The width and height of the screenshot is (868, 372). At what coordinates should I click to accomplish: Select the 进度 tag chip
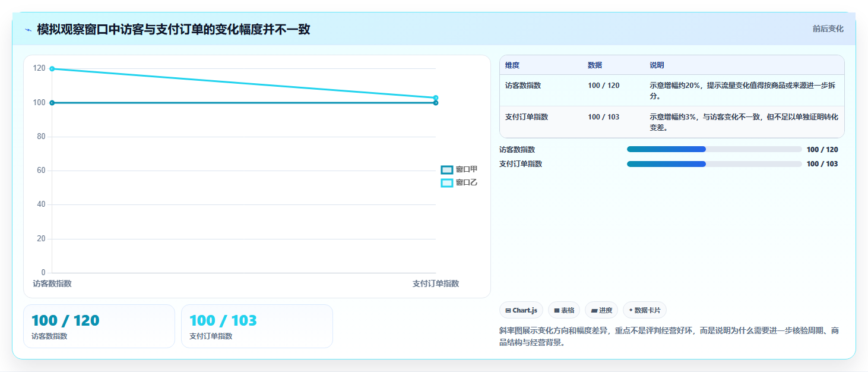(x=601, y=310)
